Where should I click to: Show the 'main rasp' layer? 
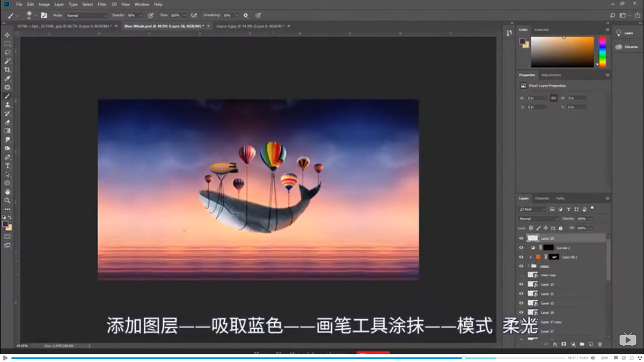point(521,275)
